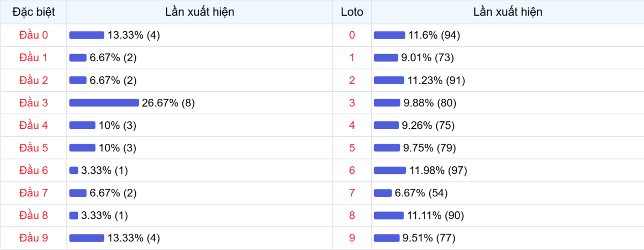
Task: Select the Đầu 4 value 10% (3)
Action: (x=118, y=126)
